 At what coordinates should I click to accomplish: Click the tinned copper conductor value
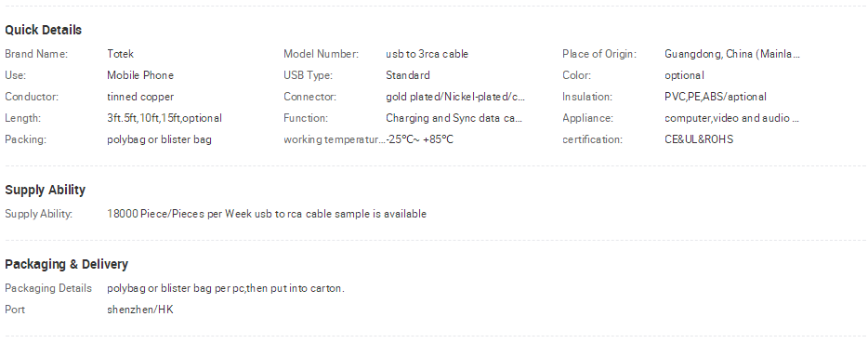[x=140, y=97]
